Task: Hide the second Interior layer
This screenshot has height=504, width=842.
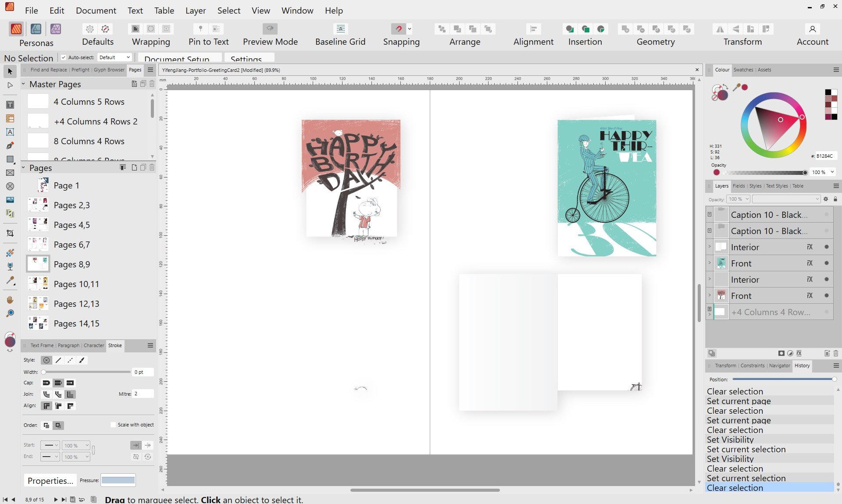Action: [x=827, y=280]
